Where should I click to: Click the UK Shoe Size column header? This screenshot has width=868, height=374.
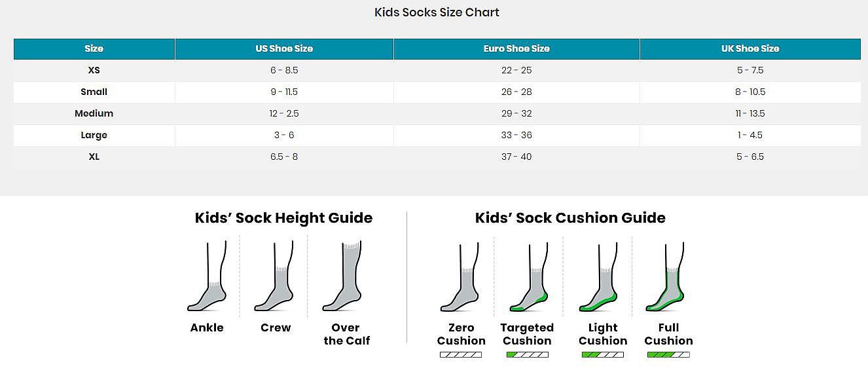tap(750, 48)
